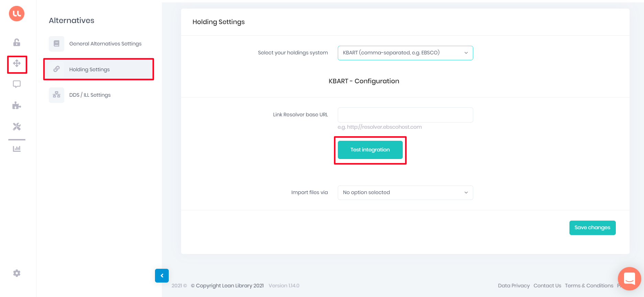Click the network icon for DDS / ILL Settings
This screenshot has width=644, height=297.
[56, 95]
